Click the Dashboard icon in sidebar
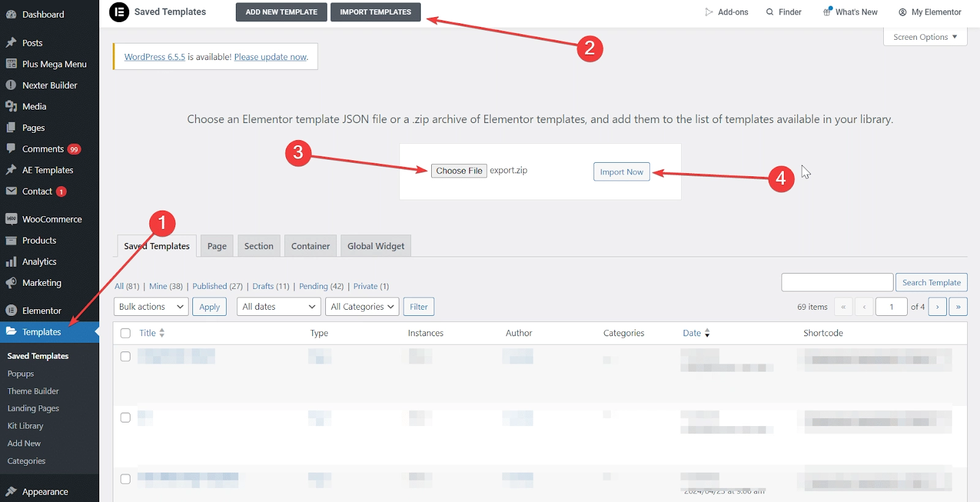This screenshot has width=980, height=502. (x=11, y=14)
